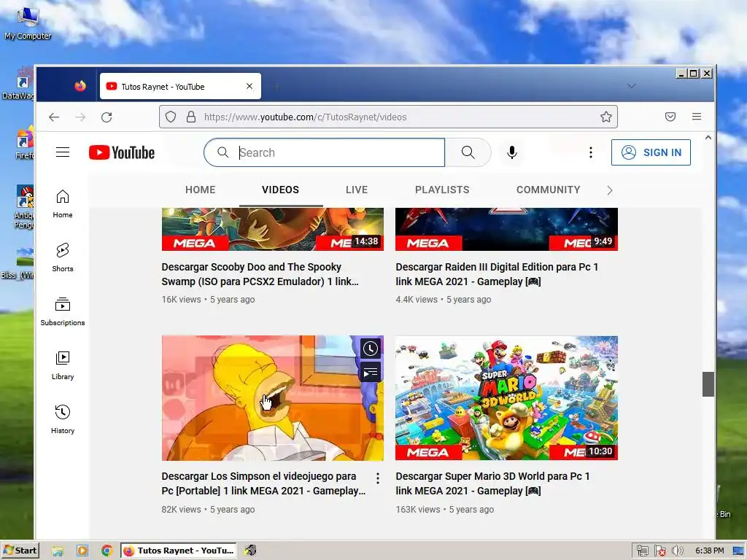Screen dimensions: 747x560
Task: Open Descargar Raiden III video title
Action: (497, 274)
